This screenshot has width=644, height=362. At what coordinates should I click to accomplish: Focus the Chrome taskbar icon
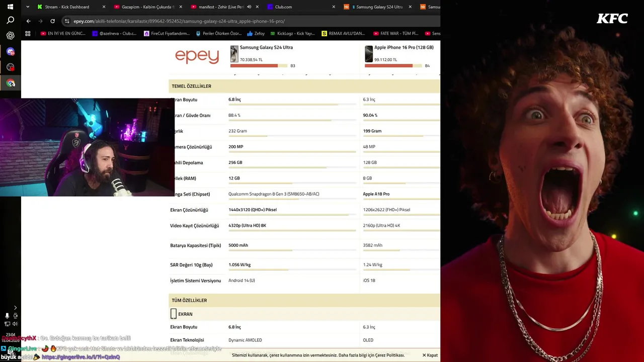(x=11, y=83)
